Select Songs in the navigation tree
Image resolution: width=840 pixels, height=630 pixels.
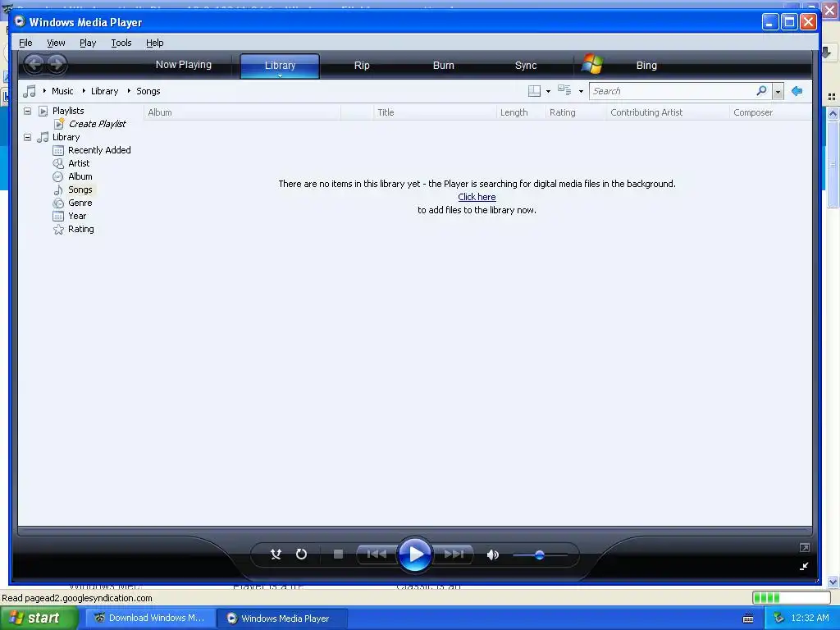(x=80, y=189)
